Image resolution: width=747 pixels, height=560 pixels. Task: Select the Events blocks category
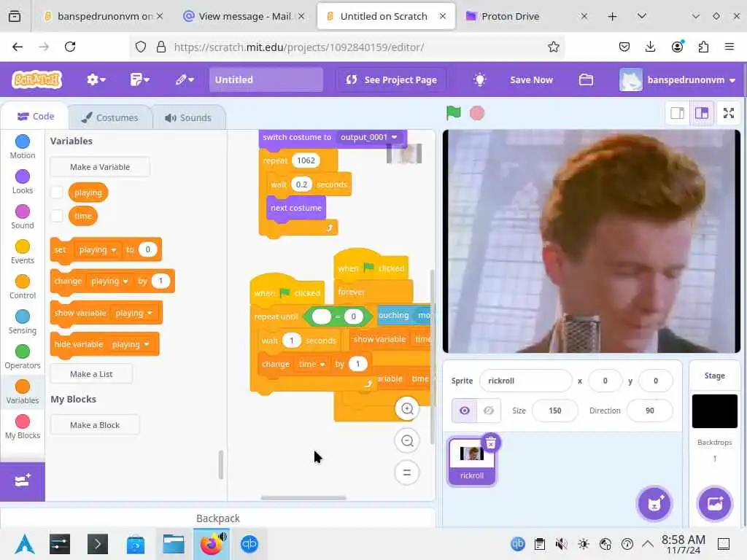[23, 252]
